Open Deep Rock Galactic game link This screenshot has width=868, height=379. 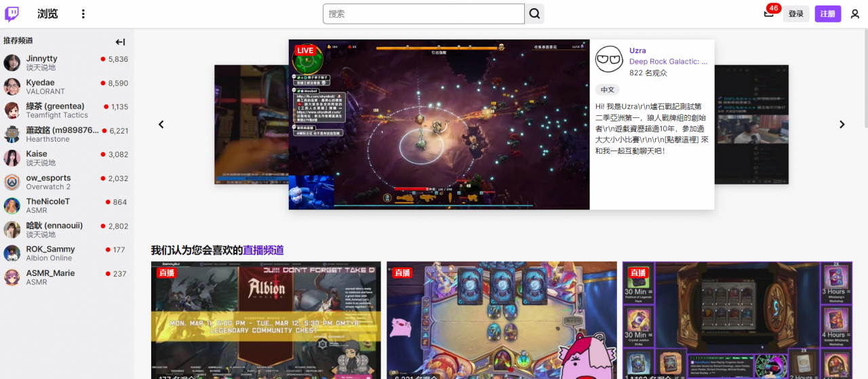pyautogui.click(x=669, y=62)
